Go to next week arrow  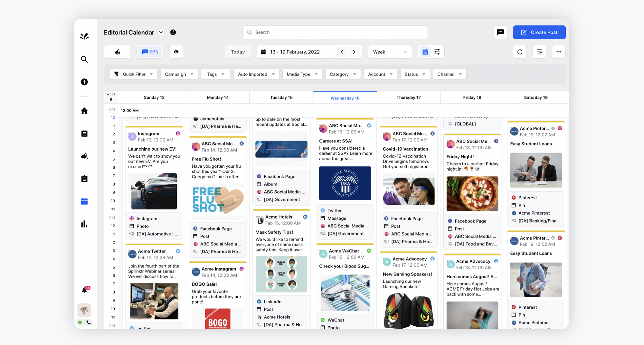click(x=354, y=52)
